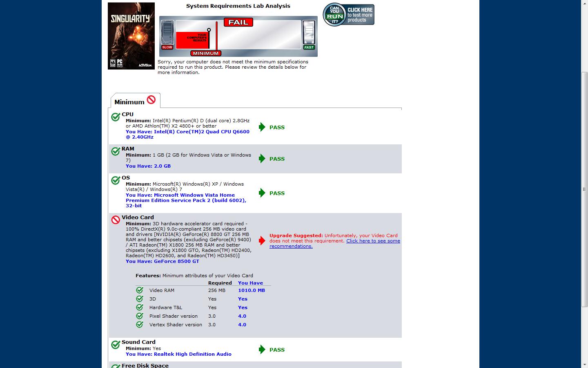Click the 'Free Disk Space' heading

coord(145,366)
